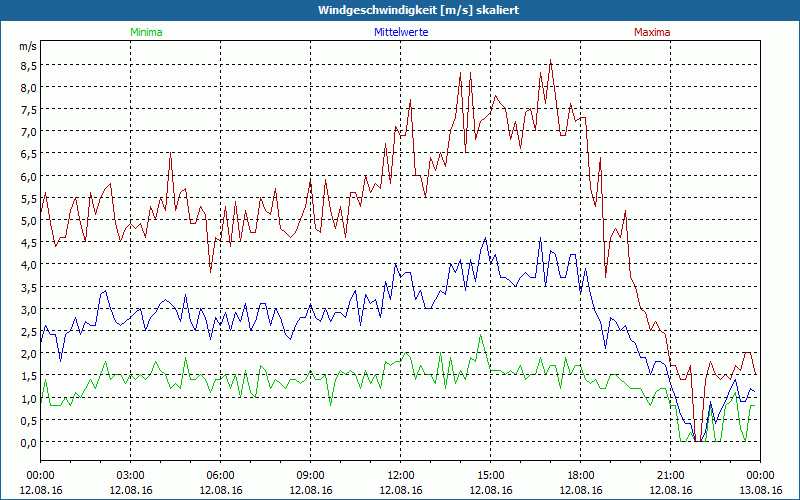The image size is (800, 500).
Task: Click the 09:00 time axis label
Action: (311, 476)
